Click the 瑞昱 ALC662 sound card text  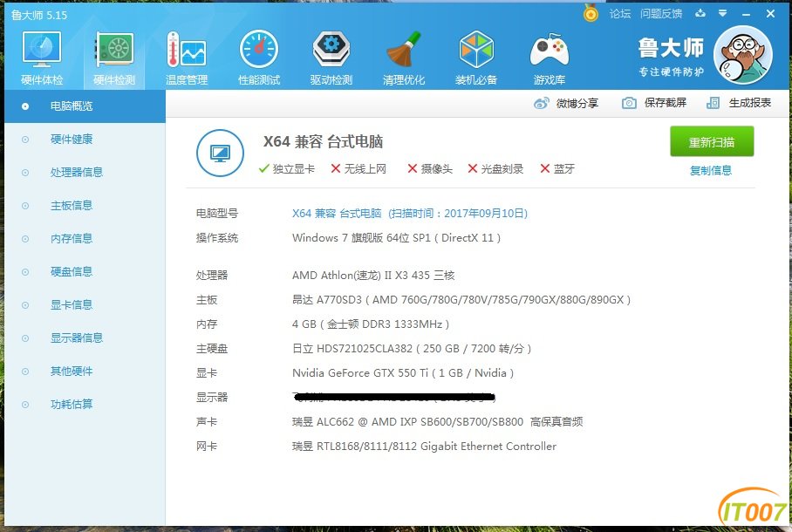pyautogui.click(x=437, y=422)
